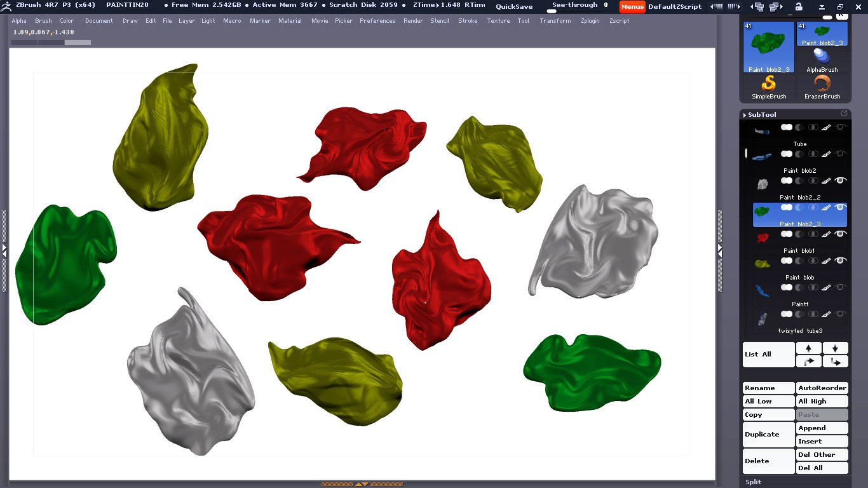The image size is (868, 488).
Task: Choose the AlphaBrush tool
Action: 822,60
